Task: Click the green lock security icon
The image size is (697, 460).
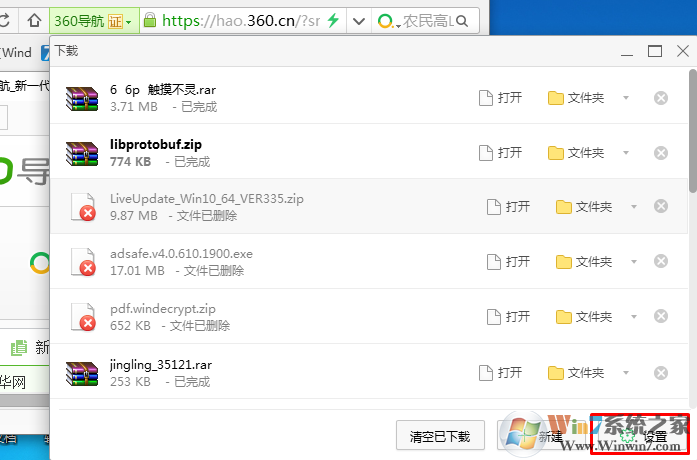Action: pyautogui.click(x=150, y=20)
